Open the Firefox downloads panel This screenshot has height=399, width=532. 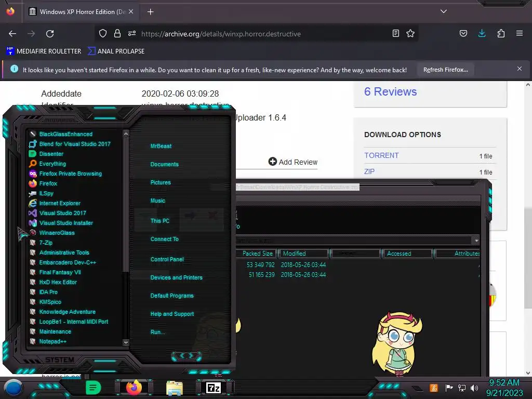coord(482,33)
